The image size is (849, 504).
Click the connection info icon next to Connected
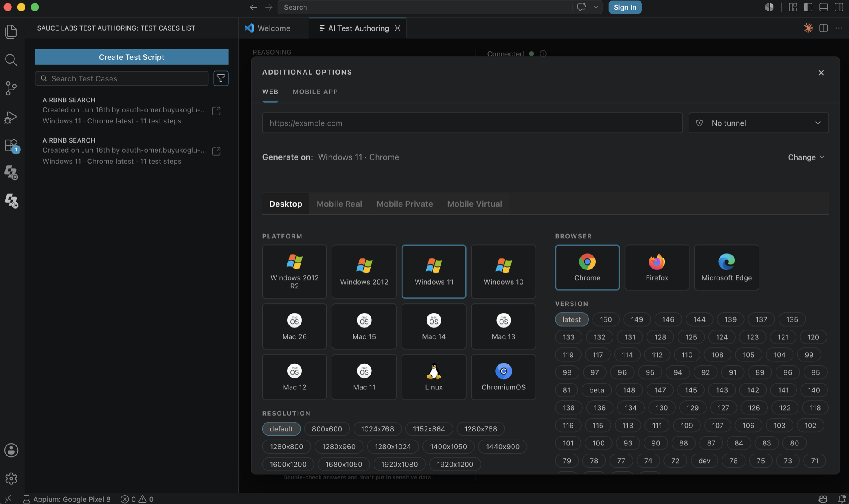[543, 54]
